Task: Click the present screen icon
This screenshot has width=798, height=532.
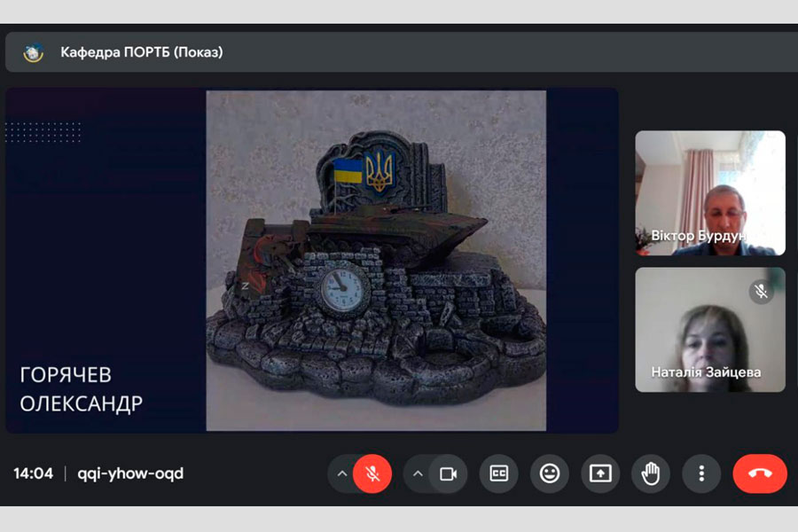Action: tap(600, 473)
